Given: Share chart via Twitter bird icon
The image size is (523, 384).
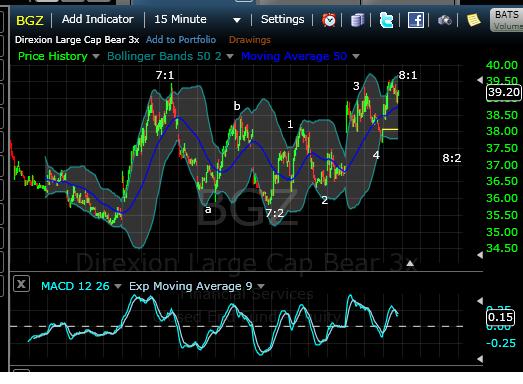Looking at the screenshot, I should coord(386,20).
